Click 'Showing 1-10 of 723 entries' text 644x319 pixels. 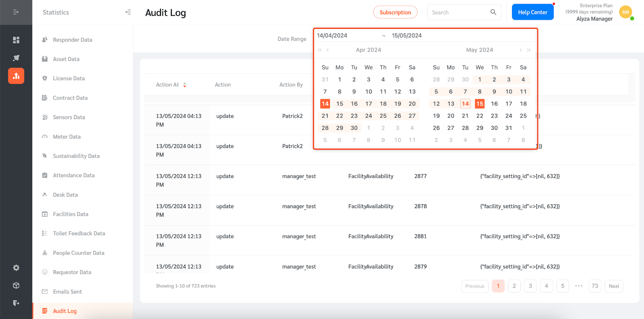tap(186, 286)
